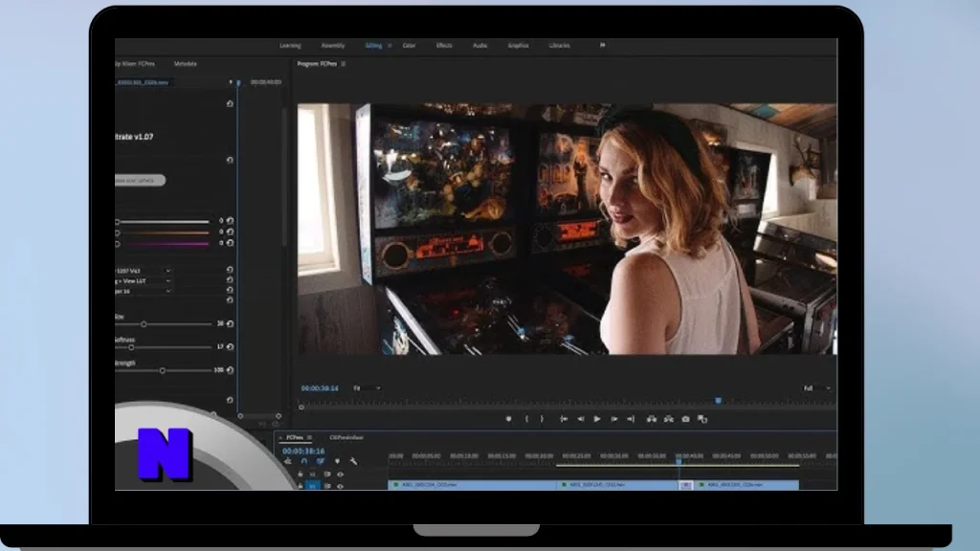Screen dimensions: 980x551
Task: Select the second timeline tab beside FCPres
Action: coord(346,437)
